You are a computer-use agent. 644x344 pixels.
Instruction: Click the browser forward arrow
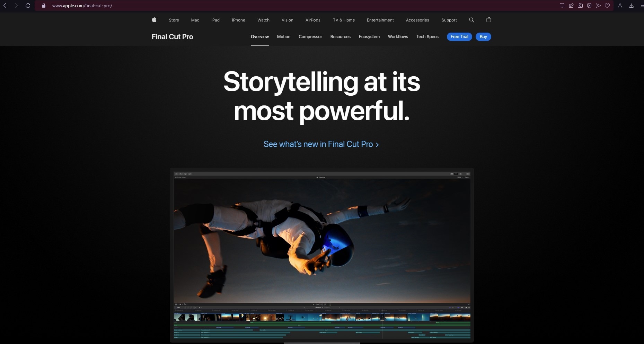(x=16, y=6)
